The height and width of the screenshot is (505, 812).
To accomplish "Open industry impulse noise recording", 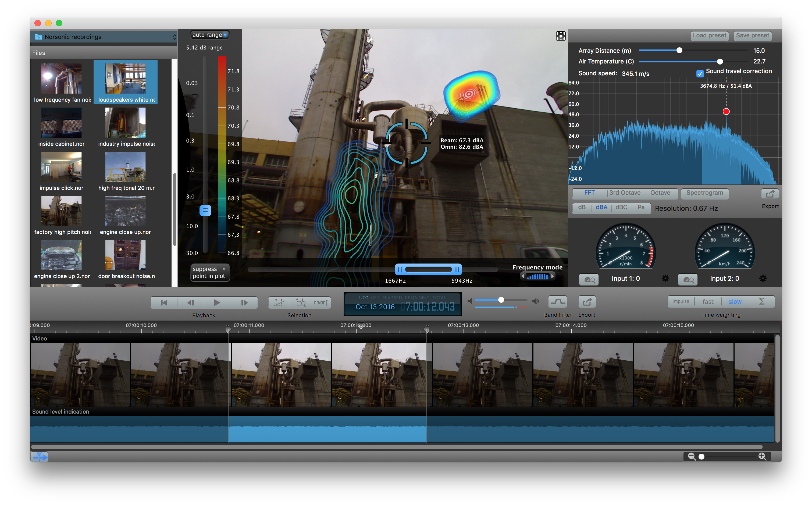I will [126, 127].
